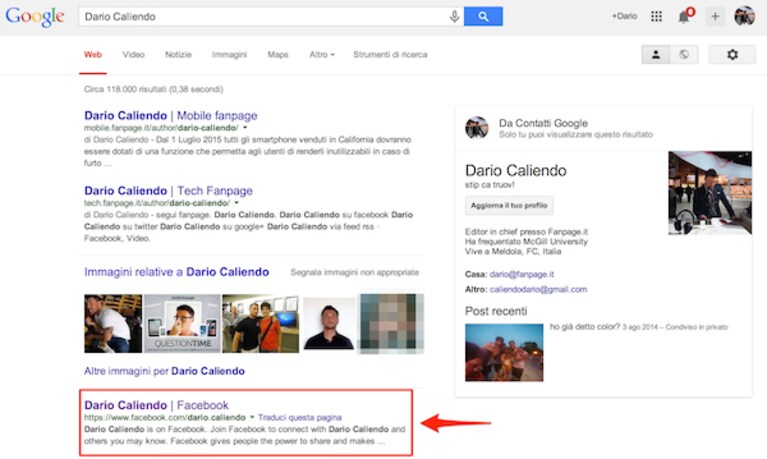767x459 pixels.
Task: Click the blue search magnifier button
Action: [483, 17]
